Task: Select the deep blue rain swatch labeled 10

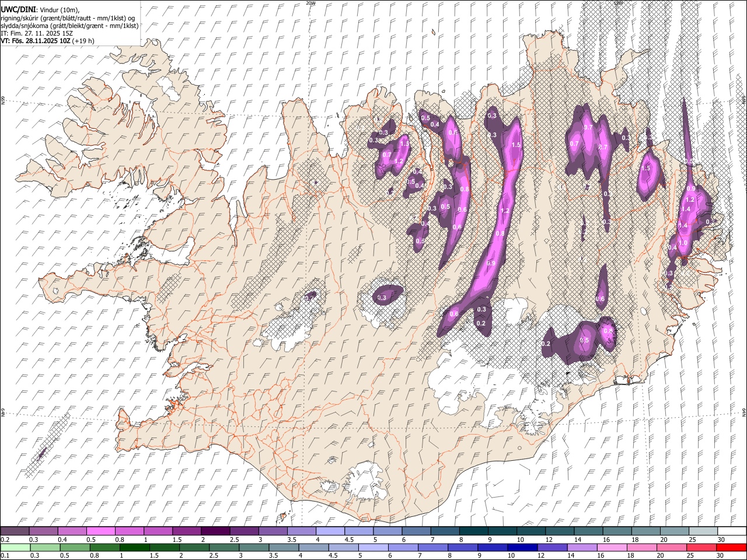Action: coord(521,547)
